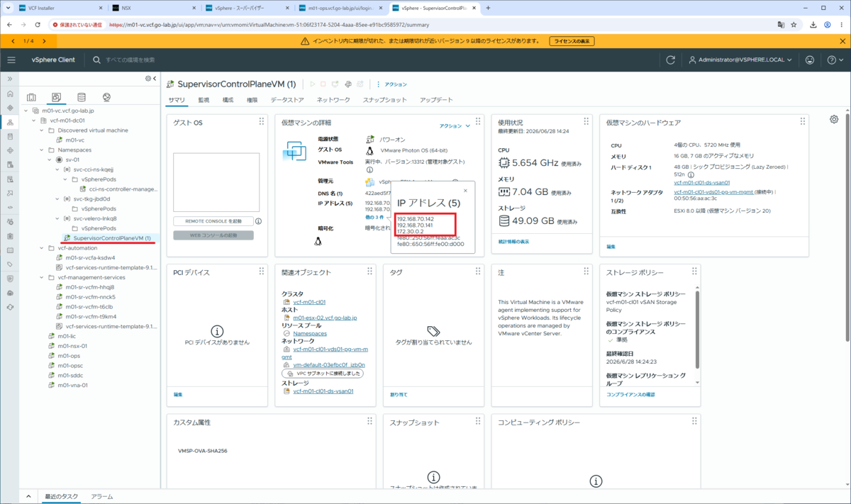
Task: Open 統計情報の表示 link
Action: coord(513,242)
